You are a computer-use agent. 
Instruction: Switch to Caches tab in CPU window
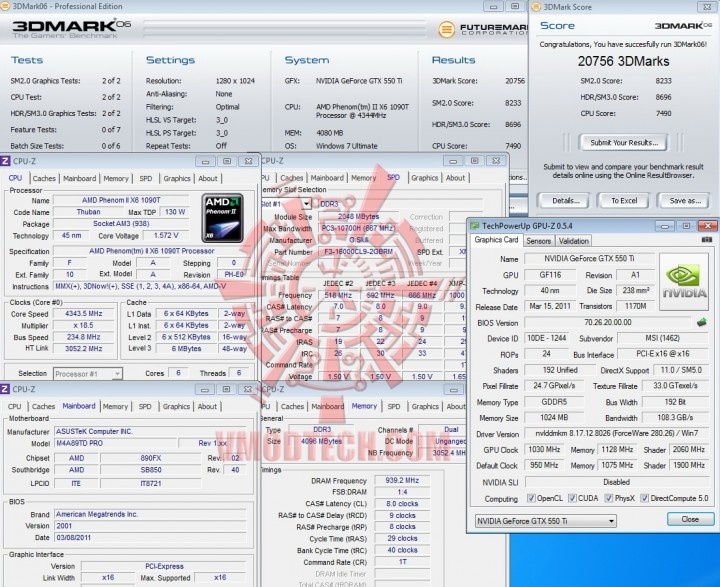click(44, 178)
